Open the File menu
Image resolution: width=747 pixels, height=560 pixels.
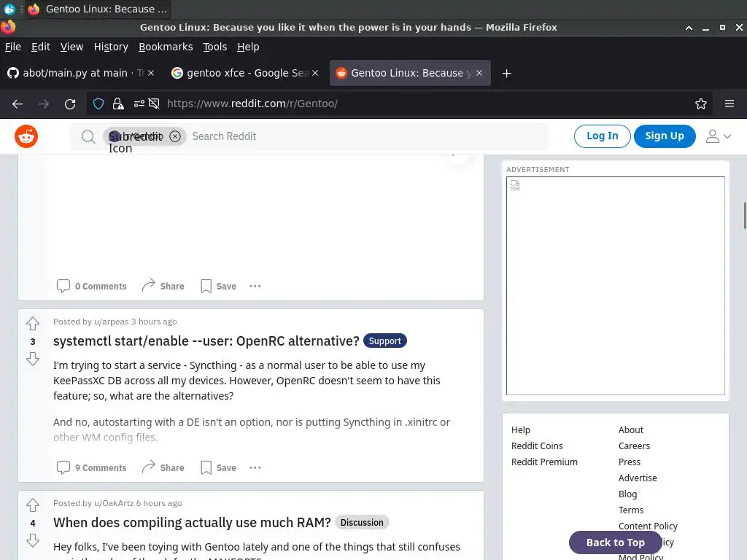[x=13, y=47]
